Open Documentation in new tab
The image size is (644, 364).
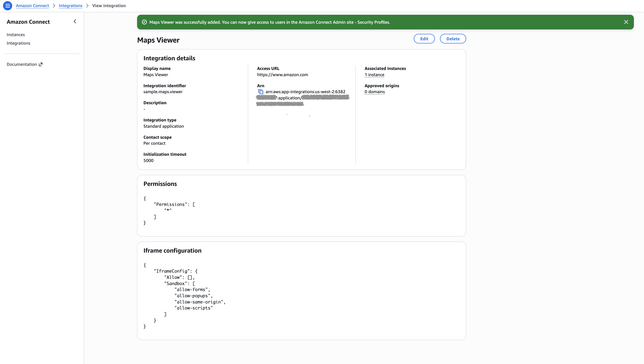point(22,64)
